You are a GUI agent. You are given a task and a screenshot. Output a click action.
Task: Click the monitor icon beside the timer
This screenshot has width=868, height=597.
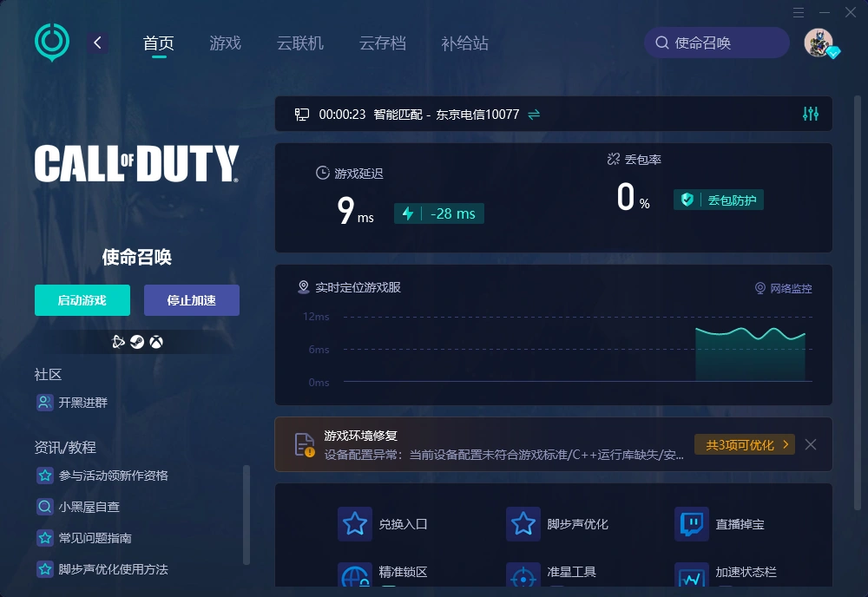pos(302,115)
